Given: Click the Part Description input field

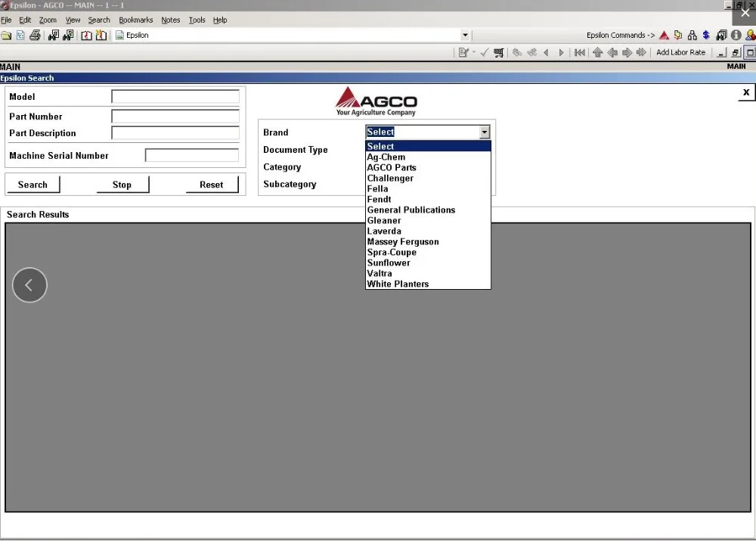Looking at the screenshot, I should pos(175,133).
